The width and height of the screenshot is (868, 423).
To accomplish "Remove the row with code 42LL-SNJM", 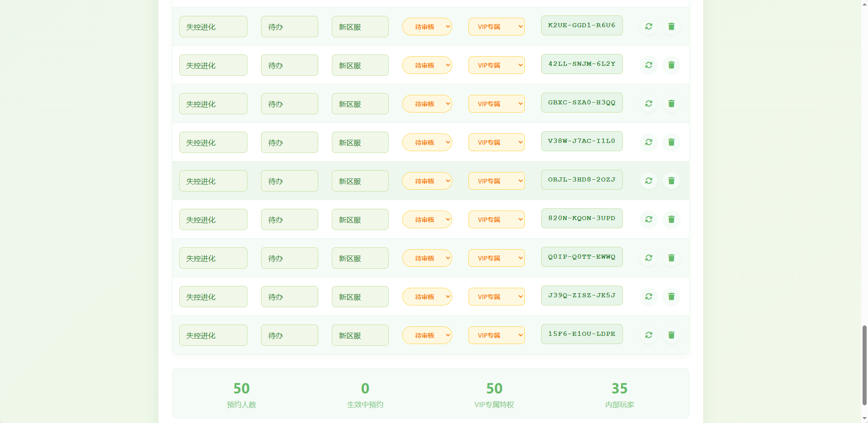I will [x=671, y=65].
